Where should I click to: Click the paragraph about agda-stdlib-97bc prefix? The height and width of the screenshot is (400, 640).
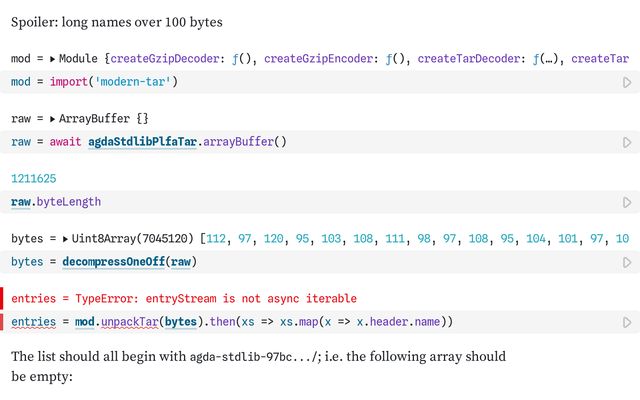pos(258,366)
